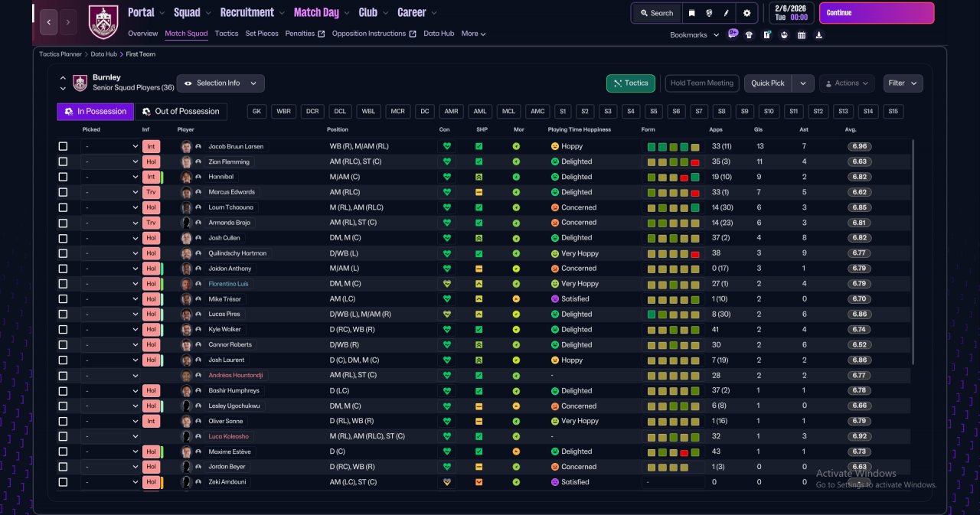Click the pencil edit icon in top bar
980x515 pixels.
tap(727, 13)
